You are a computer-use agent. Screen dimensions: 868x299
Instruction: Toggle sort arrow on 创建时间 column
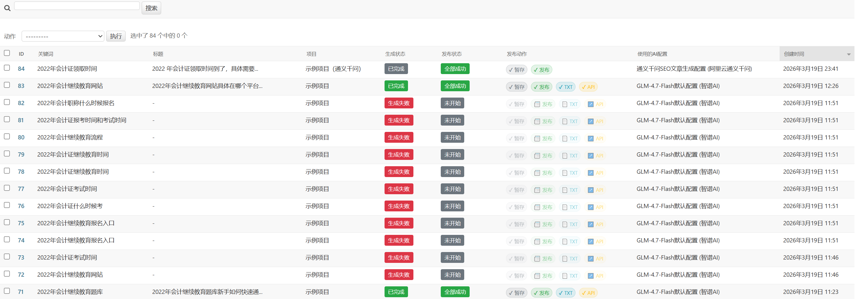(x=848, y=54)
